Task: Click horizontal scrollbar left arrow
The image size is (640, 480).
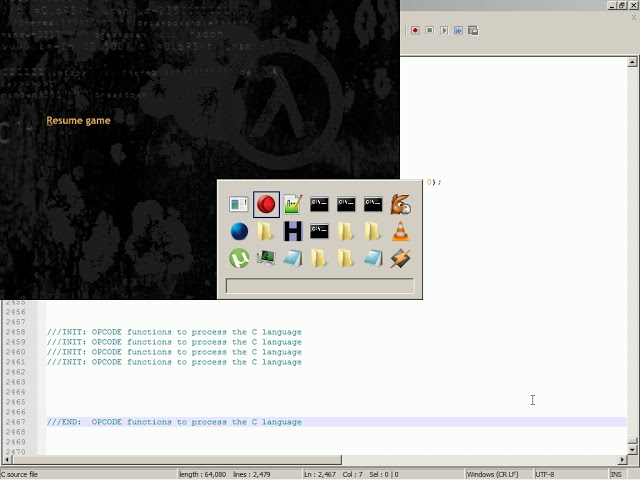Action: coord(7,460)
